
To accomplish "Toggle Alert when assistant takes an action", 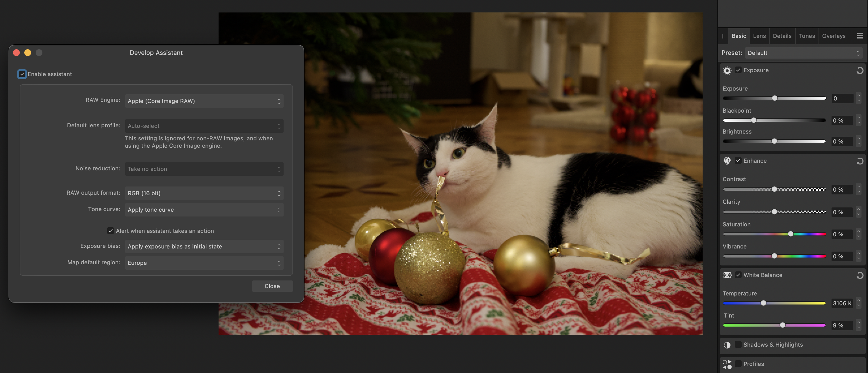I will tap(110, 231).
